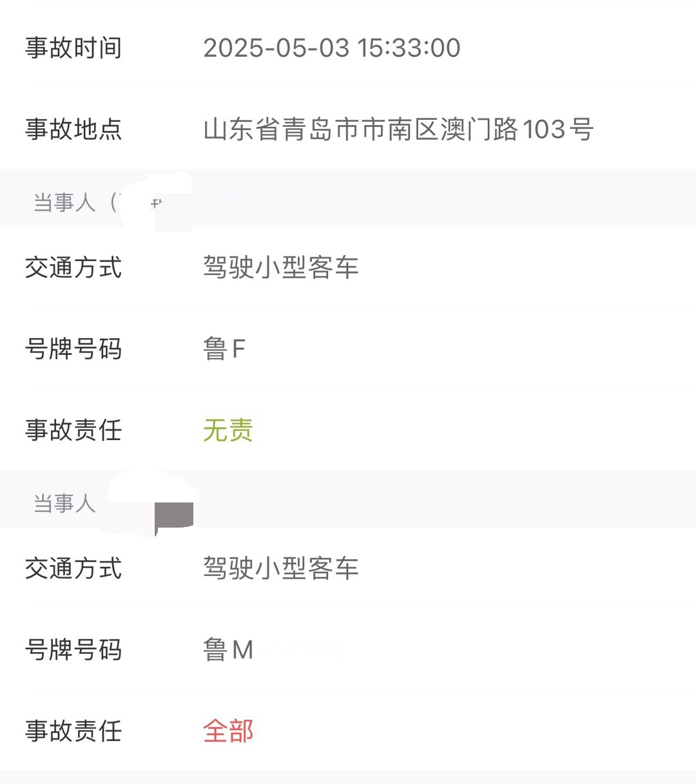Tap the second 当事人 section header

point(348,499)
